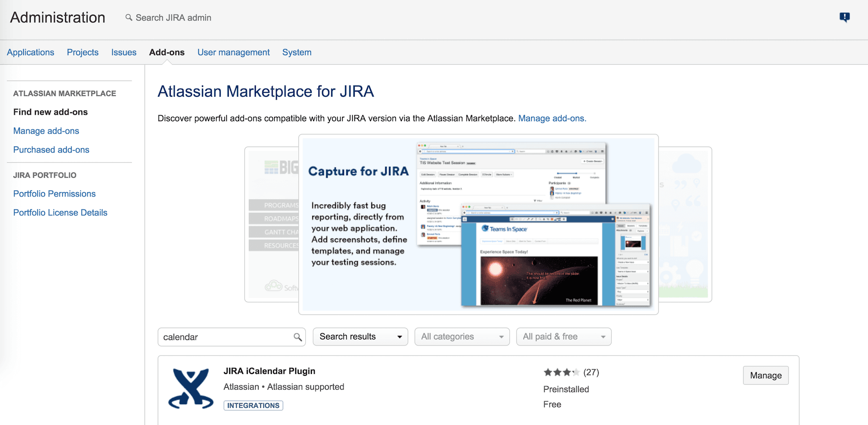The image size is (868, 425).
Task: Click the calendar search input field
Action: tap(225, 337)
